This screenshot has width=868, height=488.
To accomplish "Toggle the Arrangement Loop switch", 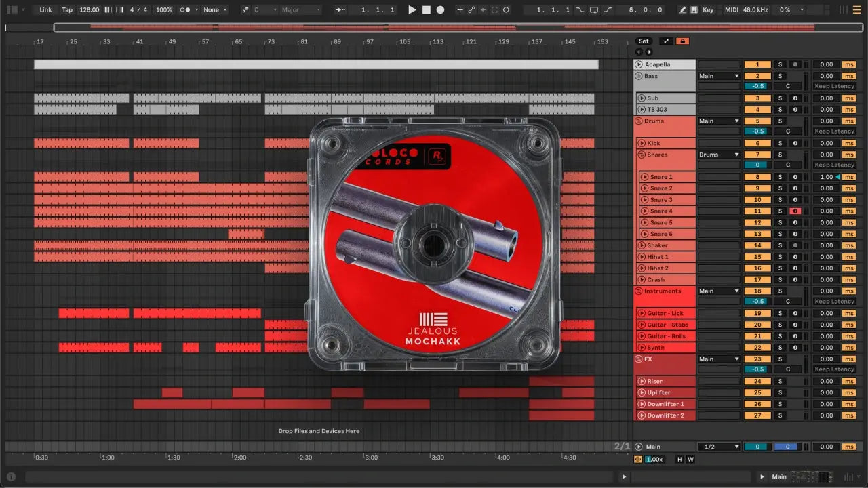I will (594, 10).
